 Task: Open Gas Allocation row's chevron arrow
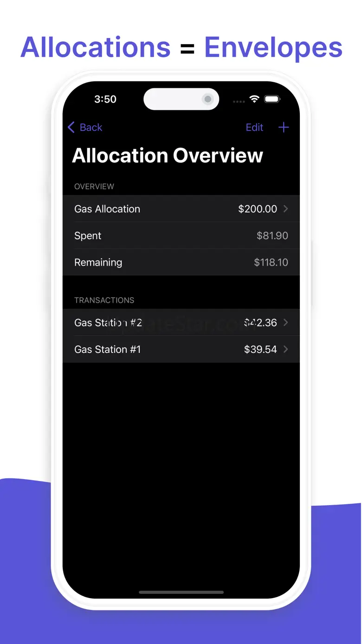click(286, 209)
